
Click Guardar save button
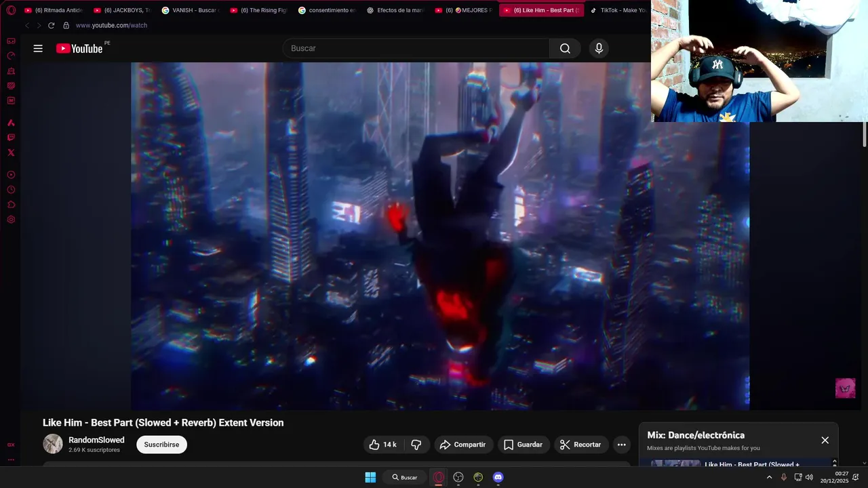[x=523, y=445]
